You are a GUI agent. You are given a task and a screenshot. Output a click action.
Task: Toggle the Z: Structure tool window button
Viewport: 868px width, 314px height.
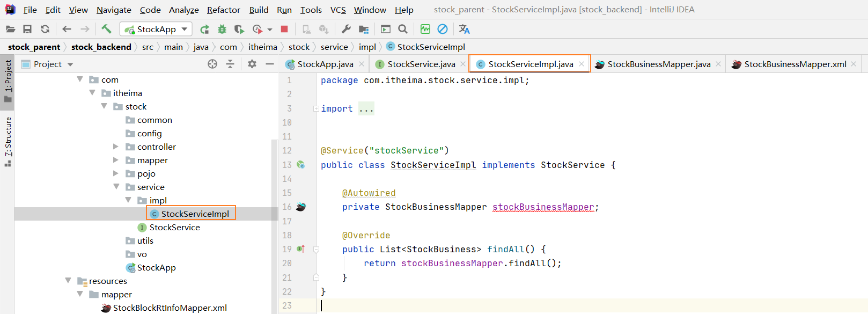click(x=8, y=142)
